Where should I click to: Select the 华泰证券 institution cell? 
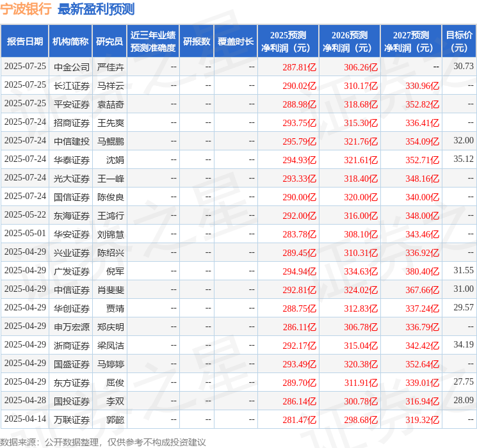point(72,160)
